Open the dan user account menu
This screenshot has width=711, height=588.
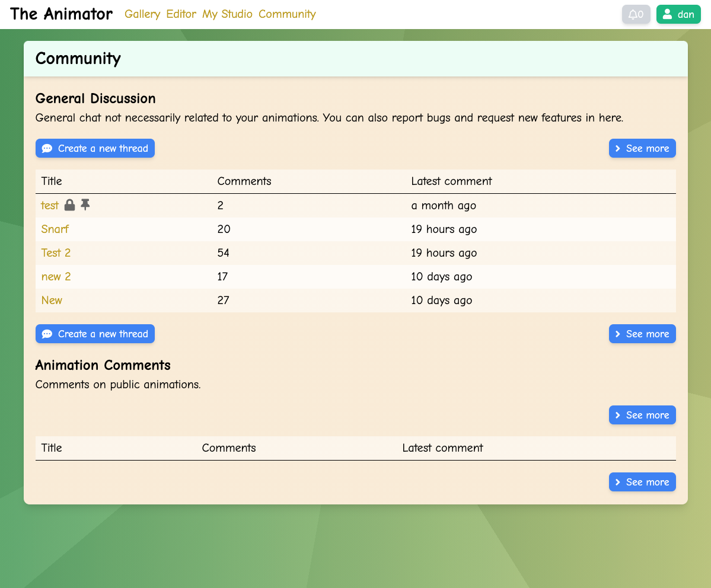pos(678,14)
